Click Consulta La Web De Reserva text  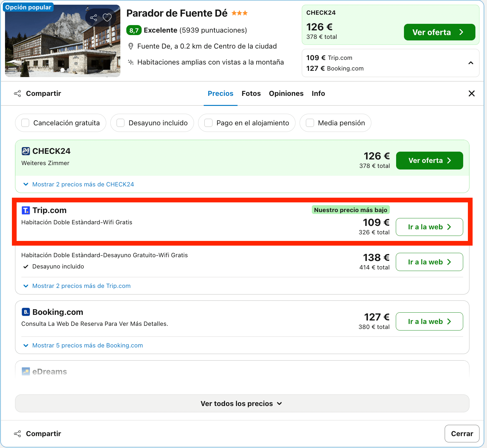point(95,324)
